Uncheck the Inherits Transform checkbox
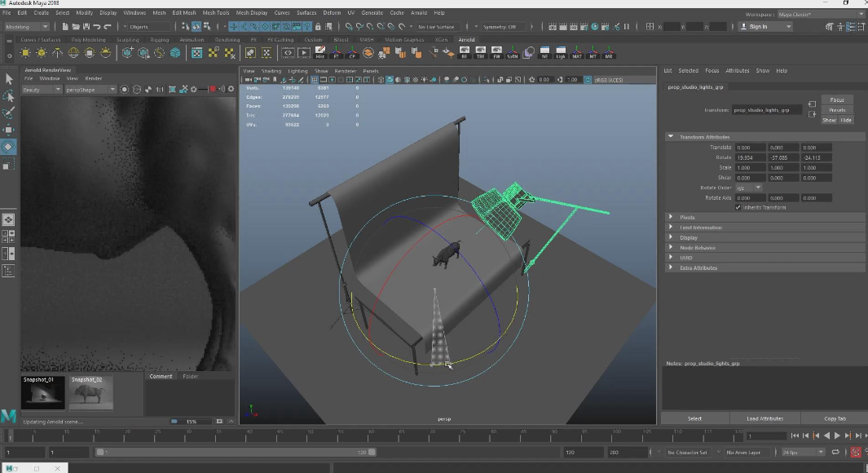This screenshot has width=868, height=473. click(738, 207)
